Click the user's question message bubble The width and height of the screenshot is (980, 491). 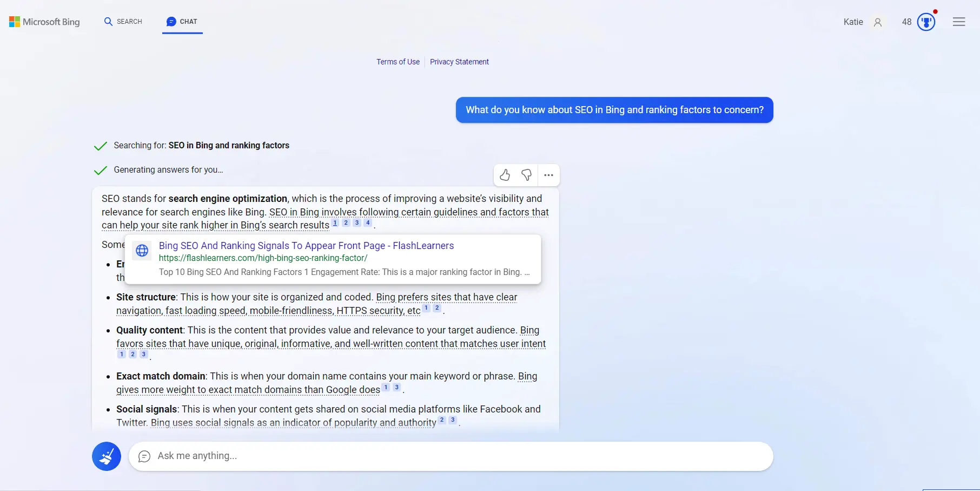614,110
